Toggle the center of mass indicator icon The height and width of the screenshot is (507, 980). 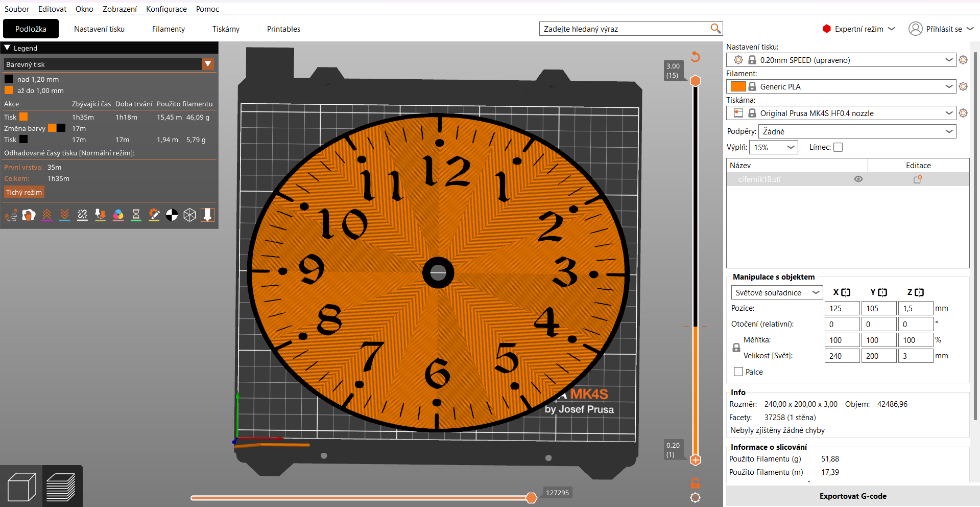point(172,215)
